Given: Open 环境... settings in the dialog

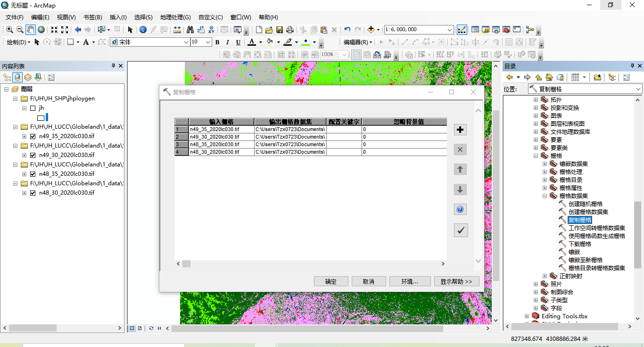Looking at the screenshot, I should pyautogui.click(x=409, y=281).
